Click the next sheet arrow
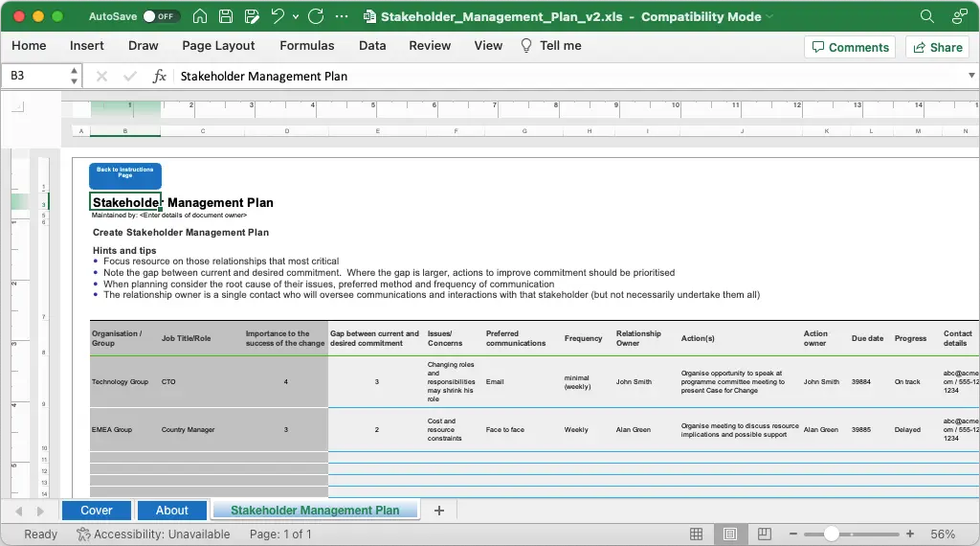This screenshot has height=546, width=980. coord(40,511)
